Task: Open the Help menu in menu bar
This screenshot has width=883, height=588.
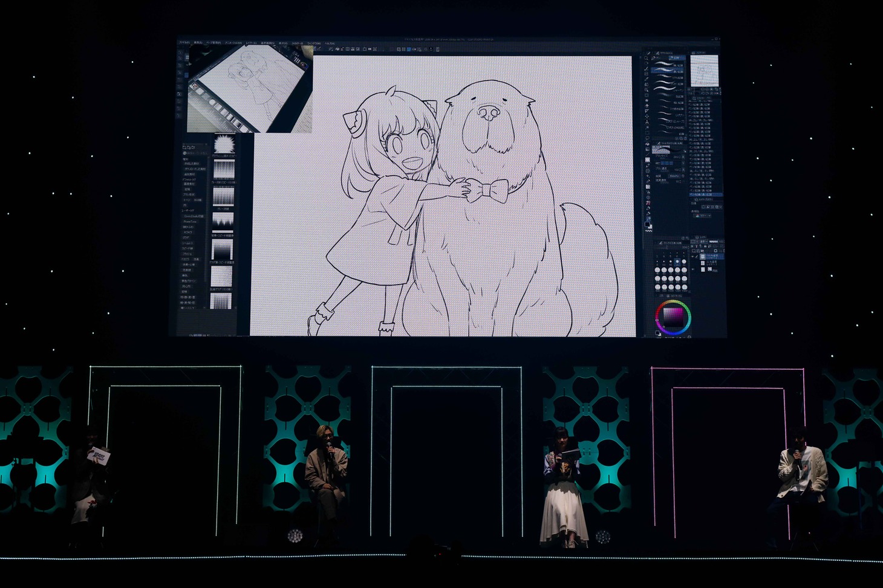Action: (x=330, y=43)
